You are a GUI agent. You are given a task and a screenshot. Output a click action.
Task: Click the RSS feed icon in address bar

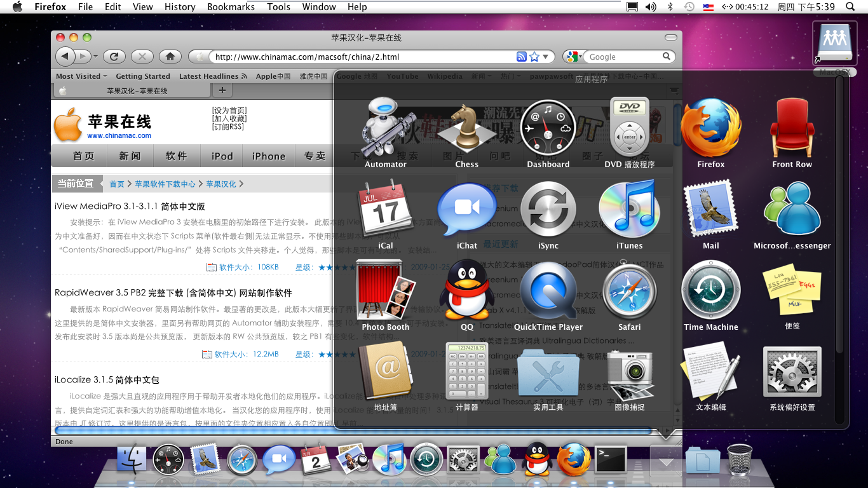tap(522, 57)
